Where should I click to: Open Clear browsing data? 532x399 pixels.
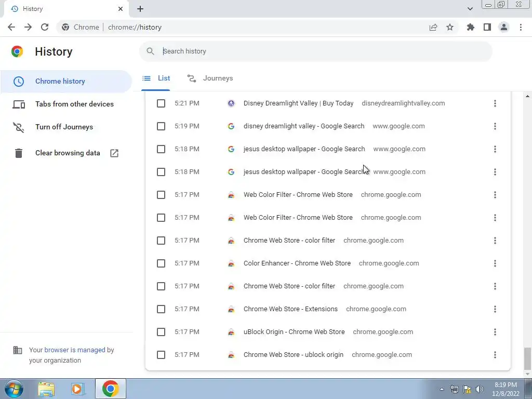[66, 153]
